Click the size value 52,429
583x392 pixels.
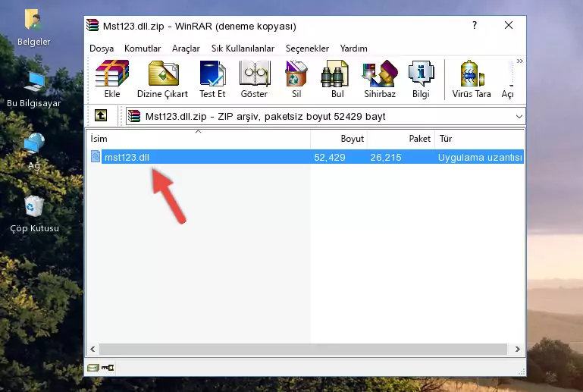tap(330, 157)
